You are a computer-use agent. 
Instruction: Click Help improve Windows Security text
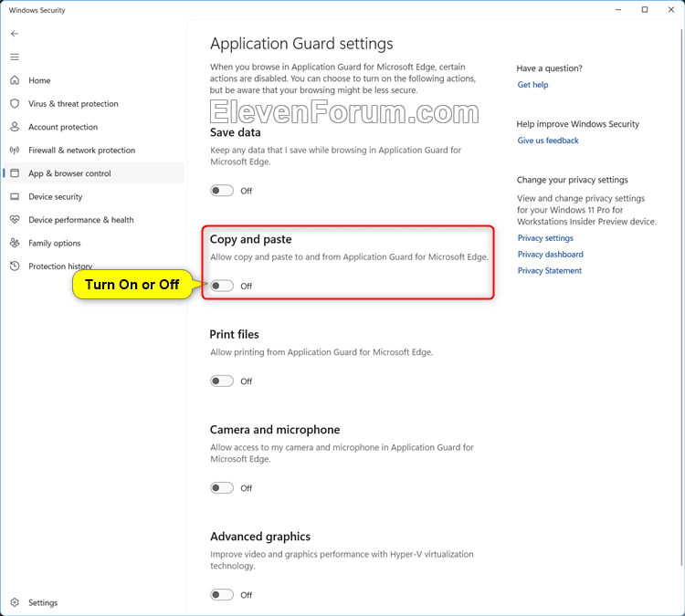tap(577, 124)
